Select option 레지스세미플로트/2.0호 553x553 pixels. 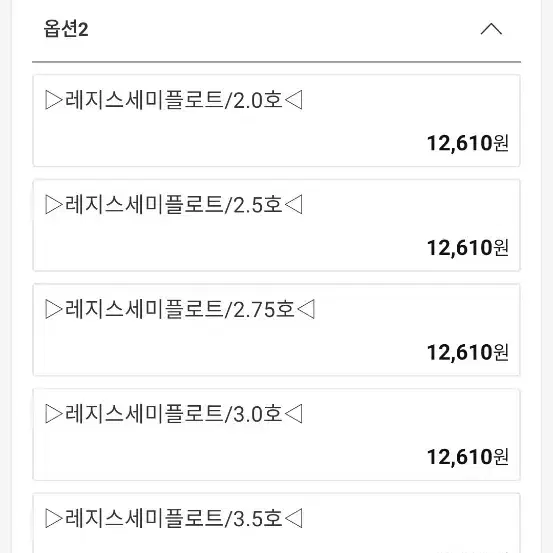pos(276,120)
